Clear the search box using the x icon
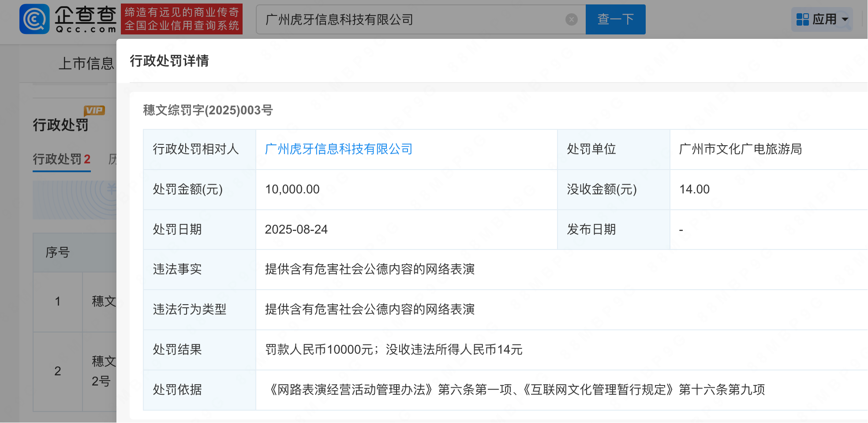868x423 pixels. (x=571, y=19)
